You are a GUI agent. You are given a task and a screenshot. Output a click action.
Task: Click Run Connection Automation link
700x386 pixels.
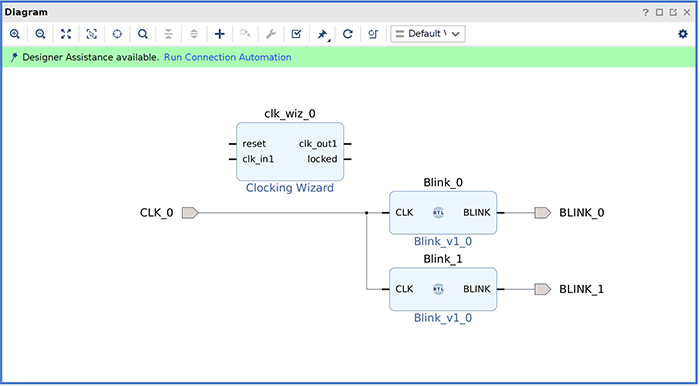(228, 57)
